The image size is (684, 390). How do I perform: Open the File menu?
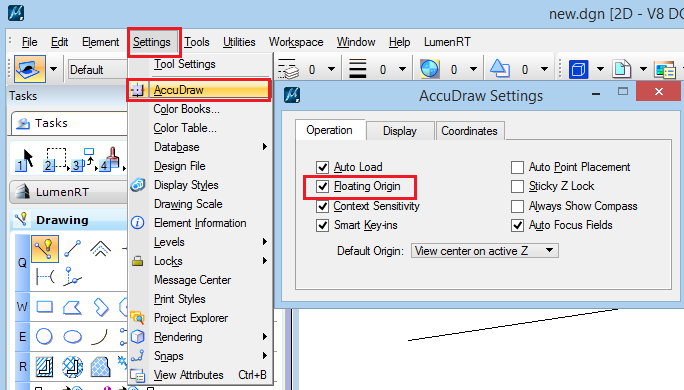click(x=29, y=42)
